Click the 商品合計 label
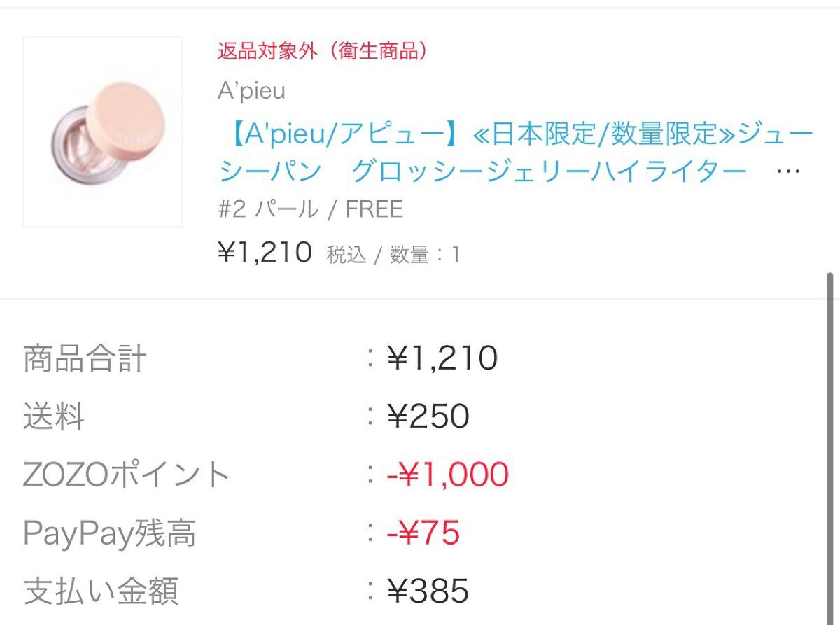The height and width of the screenshot is (625, 840). [x=85, y=359]
